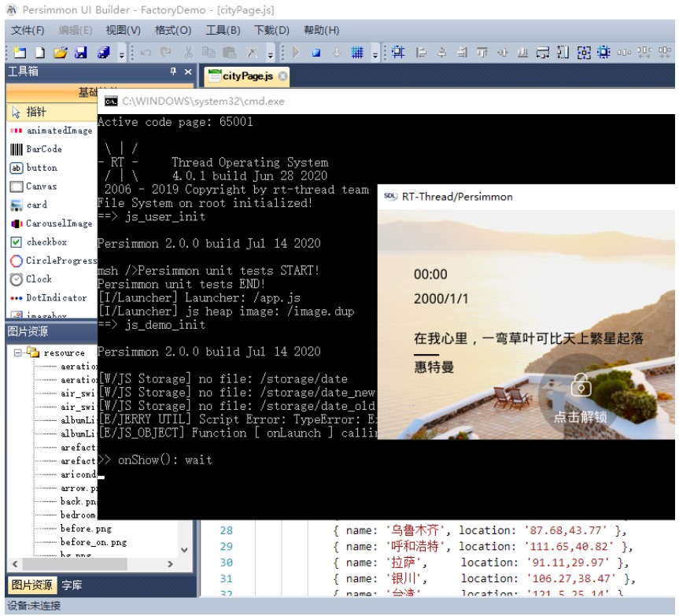Image resolution: width=679 pixels, height=616 pixels.
Task: Click the paste clipboard icon
Action: click(229, 53)
